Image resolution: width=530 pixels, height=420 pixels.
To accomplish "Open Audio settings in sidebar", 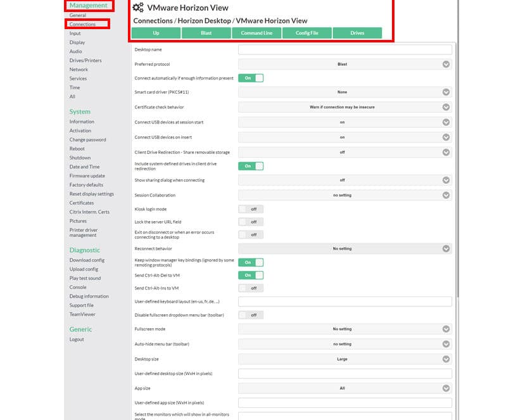I will point(76,51).
